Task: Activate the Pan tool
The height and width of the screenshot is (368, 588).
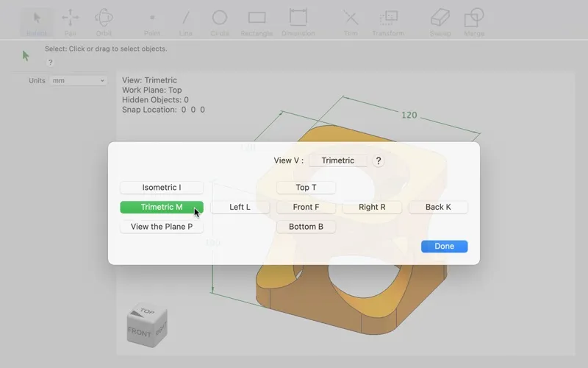Action: [x=70, y=24]
